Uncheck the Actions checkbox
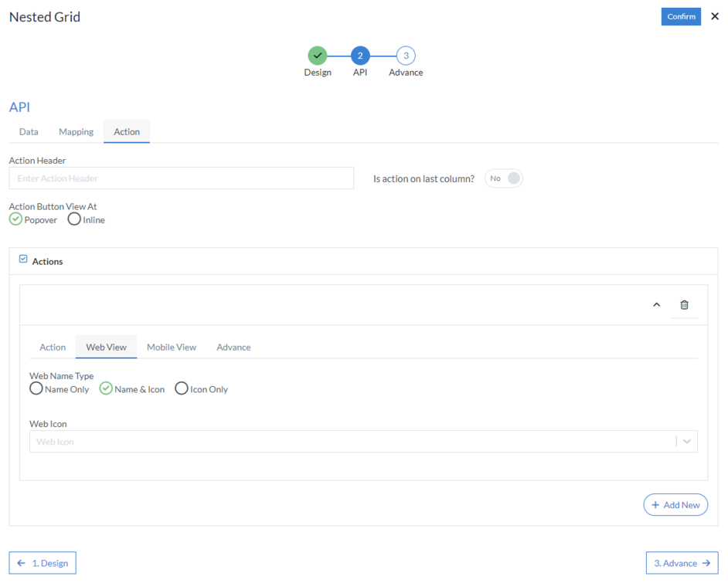This screenshot has width=728, height=583. 22,259
